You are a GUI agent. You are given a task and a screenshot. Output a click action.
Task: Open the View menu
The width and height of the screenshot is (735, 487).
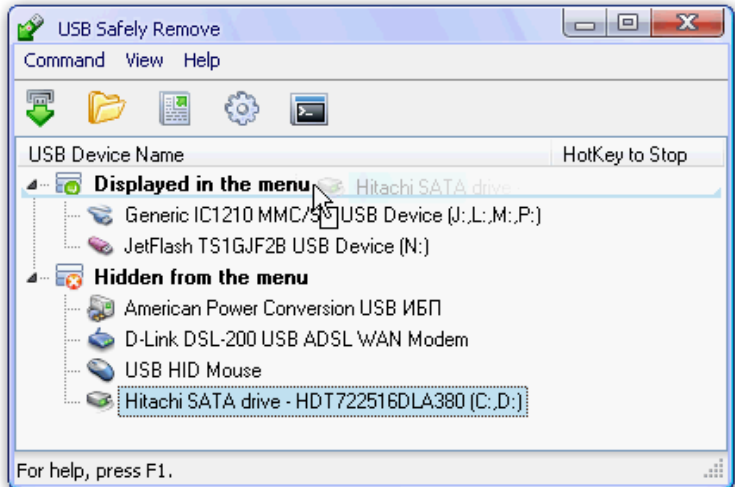(x=144, y=60)
